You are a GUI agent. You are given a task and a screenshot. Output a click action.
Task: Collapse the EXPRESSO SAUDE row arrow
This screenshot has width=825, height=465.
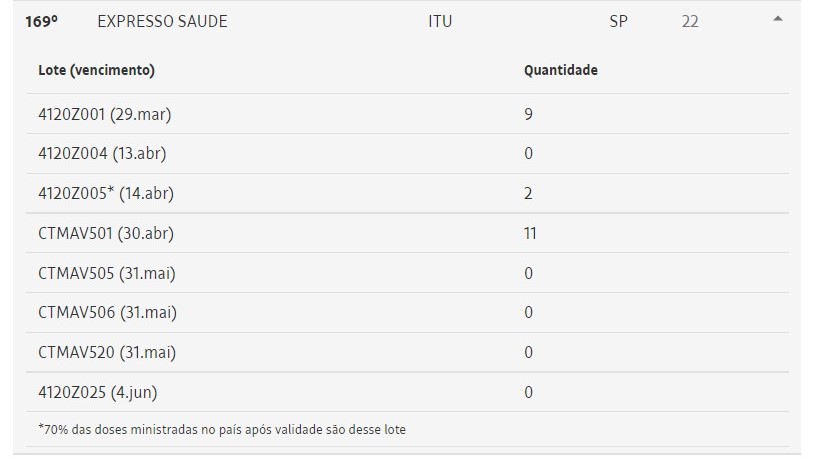(x=778, y=19)
